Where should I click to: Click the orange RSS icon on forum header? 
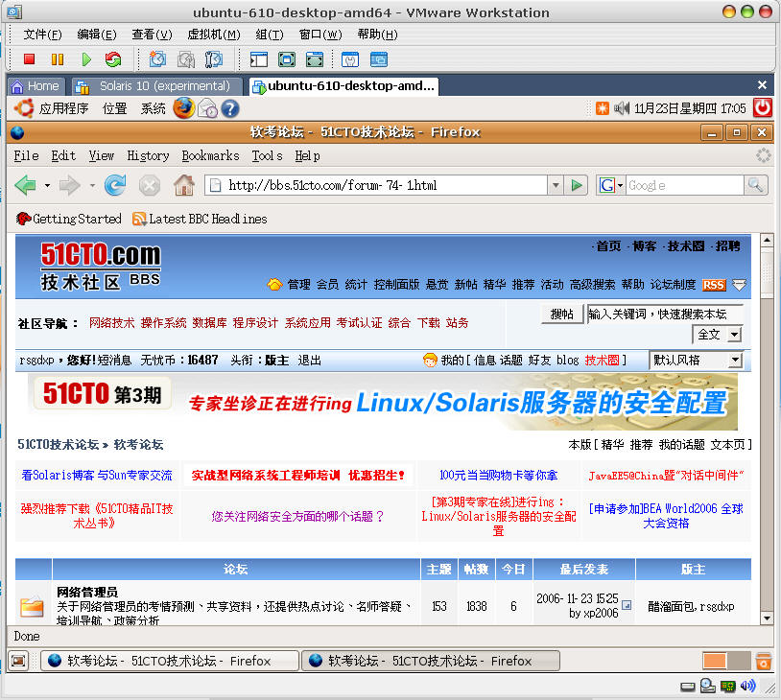coord(714,285)
